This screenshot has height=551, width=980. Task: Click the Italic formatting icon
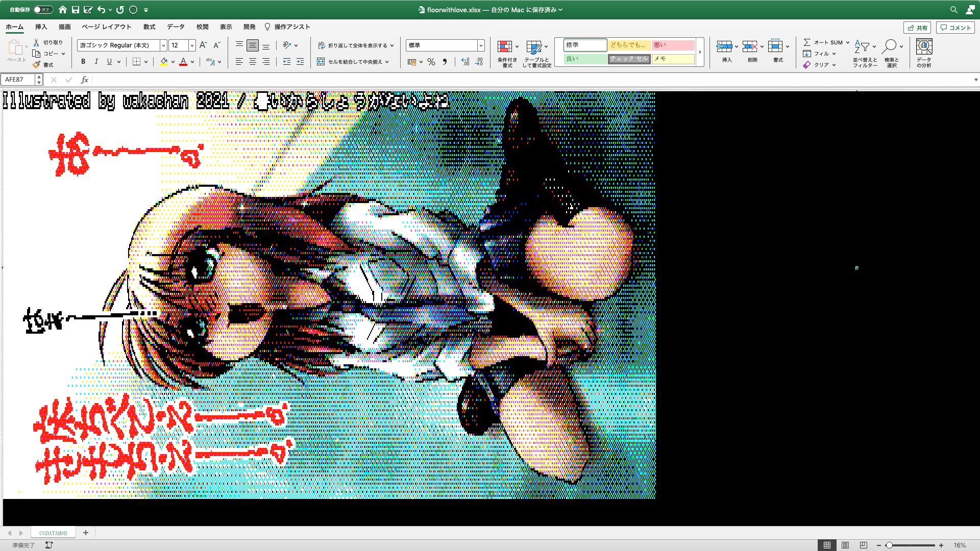pyautogui.click(x=96, y=62)
